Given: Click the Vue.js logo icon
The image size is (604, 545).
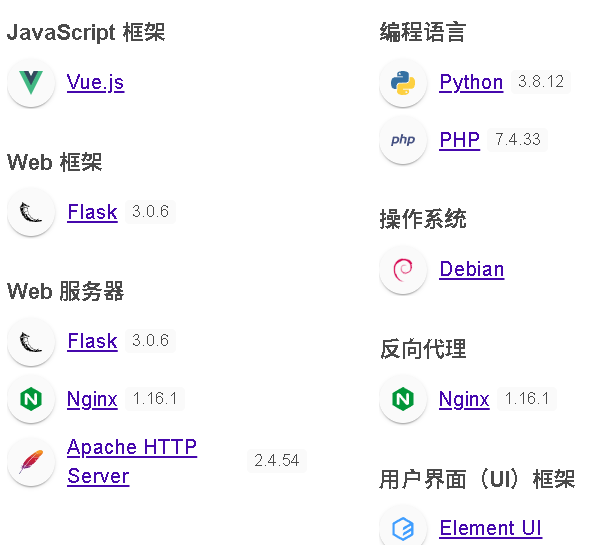Looking at the screenshot, I should [x=31, y=82].
